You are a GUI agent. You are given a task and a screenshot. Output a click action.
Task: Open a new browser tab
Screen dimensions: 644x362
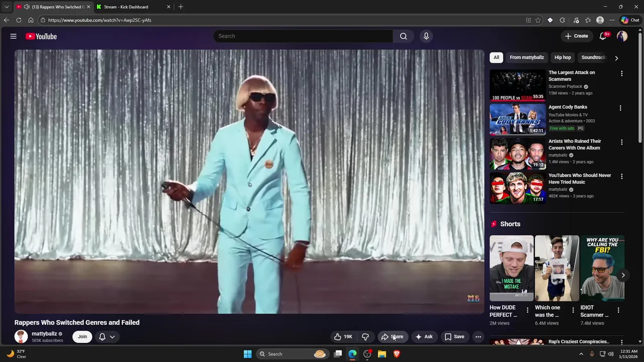[x=181, y=7]
